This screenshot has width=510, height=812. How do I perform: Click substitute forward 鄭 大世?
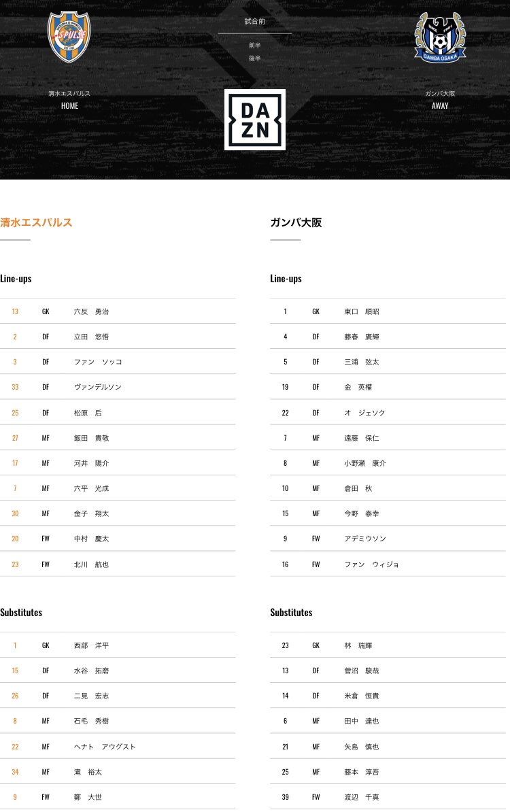[88, 798]
